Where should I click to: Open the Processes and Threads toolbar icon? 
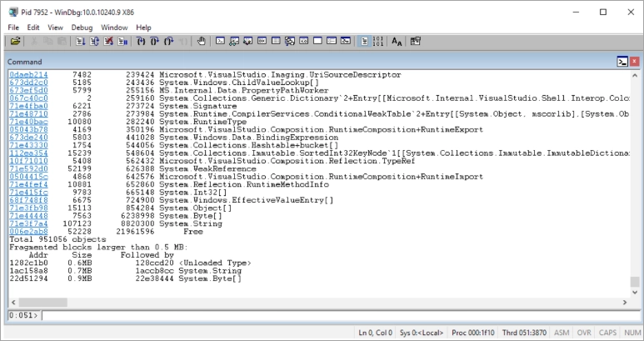[332, 41]
